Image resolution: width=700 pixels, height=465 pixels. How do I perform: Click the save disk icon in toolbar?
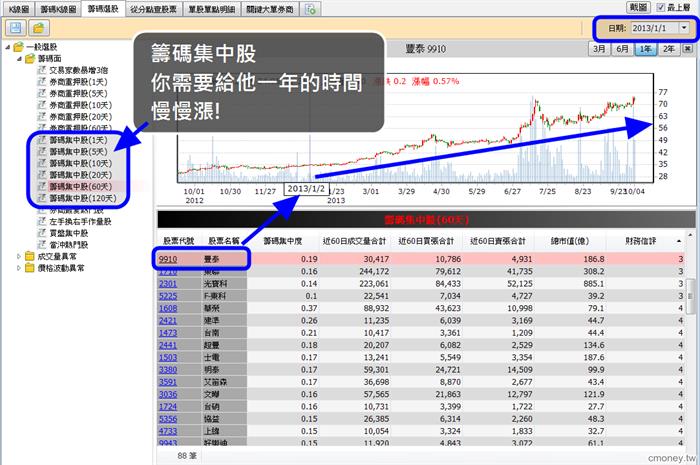point(16,28)
